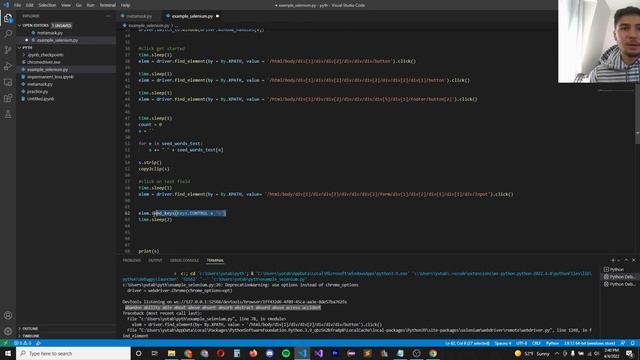Screen dimensions: 640x360
Task: Open the Explorer view in activity bar
Action: coord(8,18)
